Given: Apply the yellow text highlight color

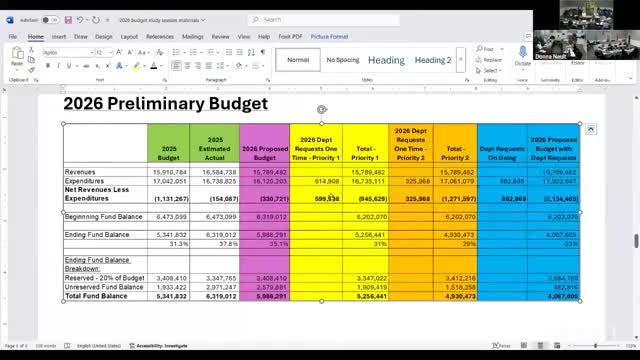Looking at the screenshot, I should pos(136,66).
